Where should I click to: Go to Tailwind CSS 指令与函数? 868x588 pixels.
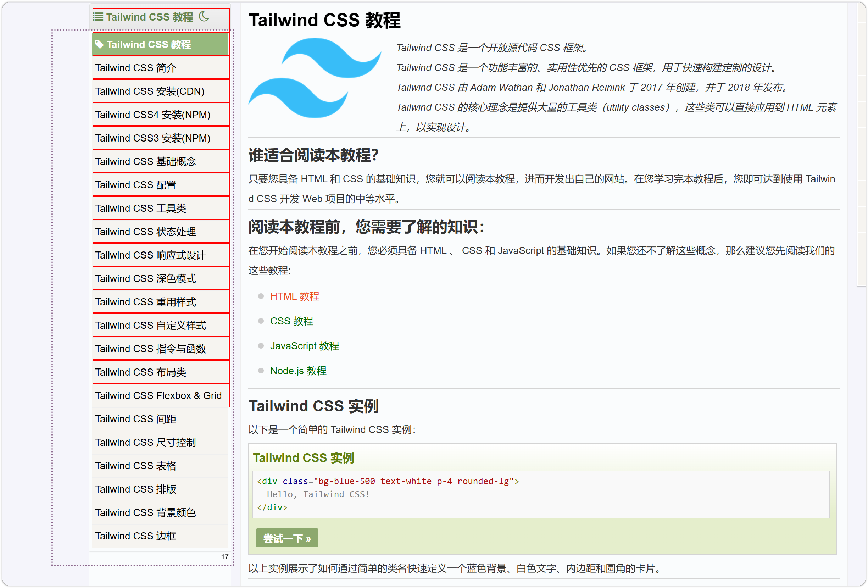pyautogui.click(x=161, y=349)
